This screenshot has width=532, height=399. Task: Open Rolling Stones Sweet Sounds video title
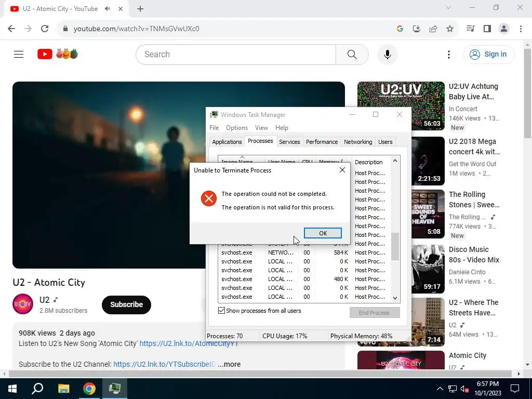(474, 199)
